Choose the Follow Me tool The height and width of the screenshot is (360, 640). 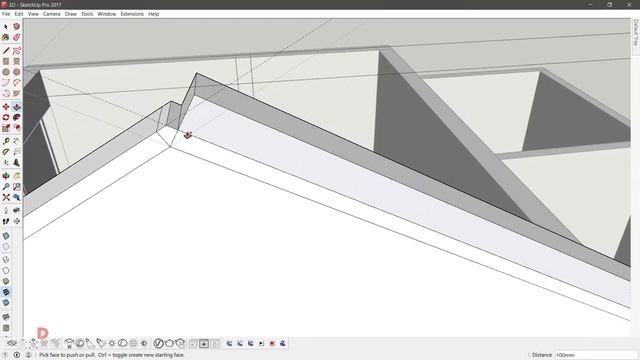click(16, 118)
